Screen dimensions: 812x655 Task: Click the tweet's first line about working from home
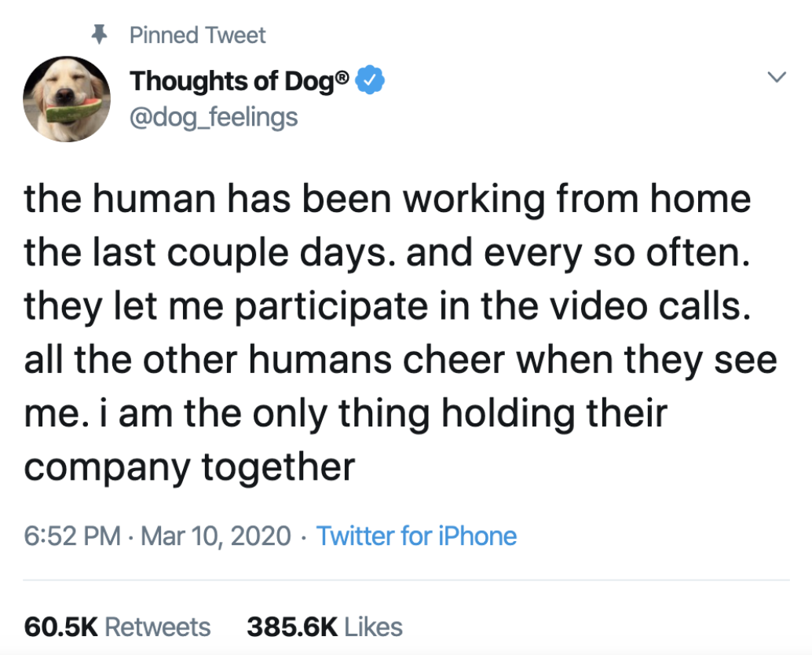[x=387, y=199]
